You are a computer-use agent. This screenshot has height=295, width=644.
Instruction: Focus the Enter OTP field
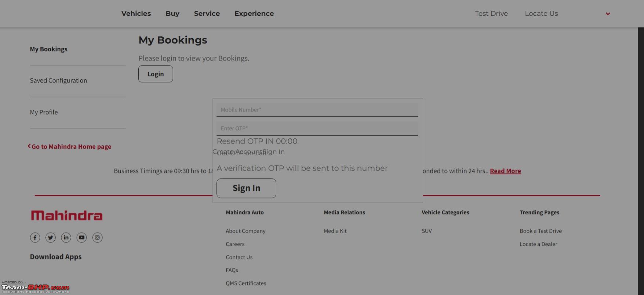coord(317,128)
